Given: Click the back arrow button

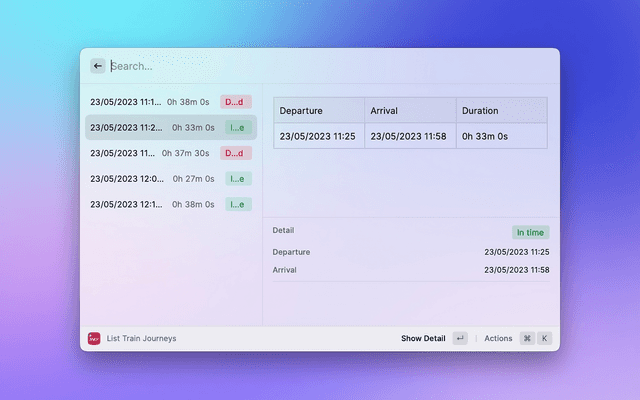Looking at the screenshot, I should [x=97, y=66].
